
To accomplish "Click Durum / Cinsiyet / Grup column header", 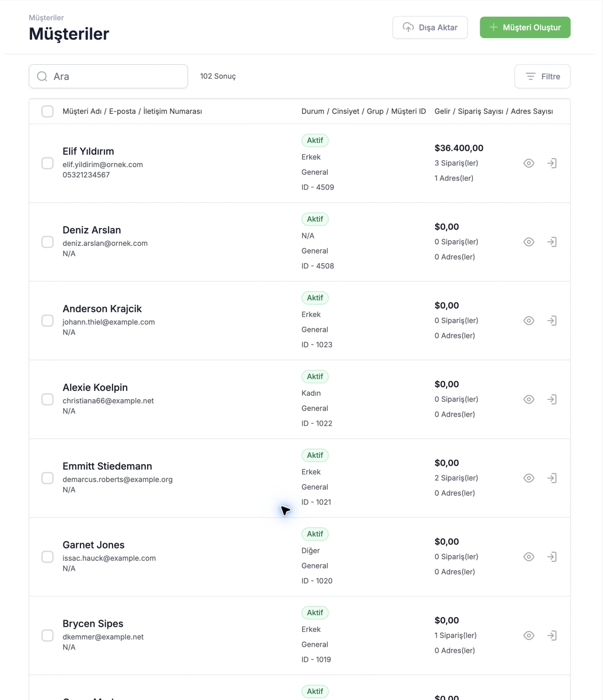I will click(x=364, y=111).
